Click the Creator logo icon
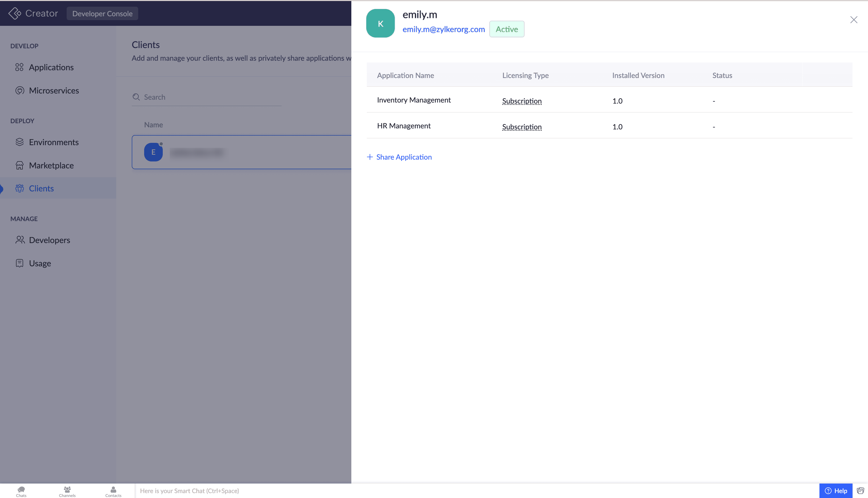Screen dimensions: 868x498 point(14,13)
